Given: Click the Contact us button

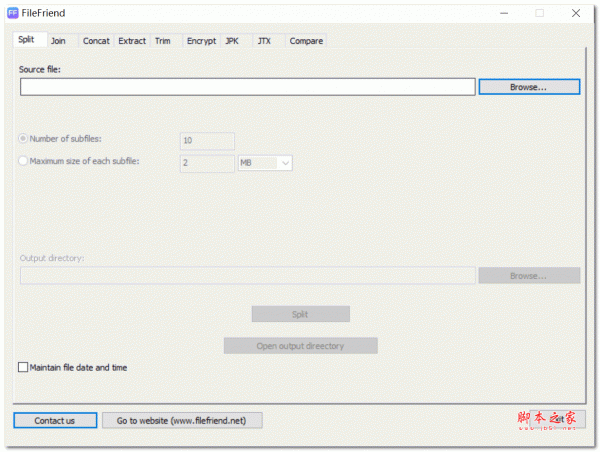Looking at the screenshot, I should (55, 421).
